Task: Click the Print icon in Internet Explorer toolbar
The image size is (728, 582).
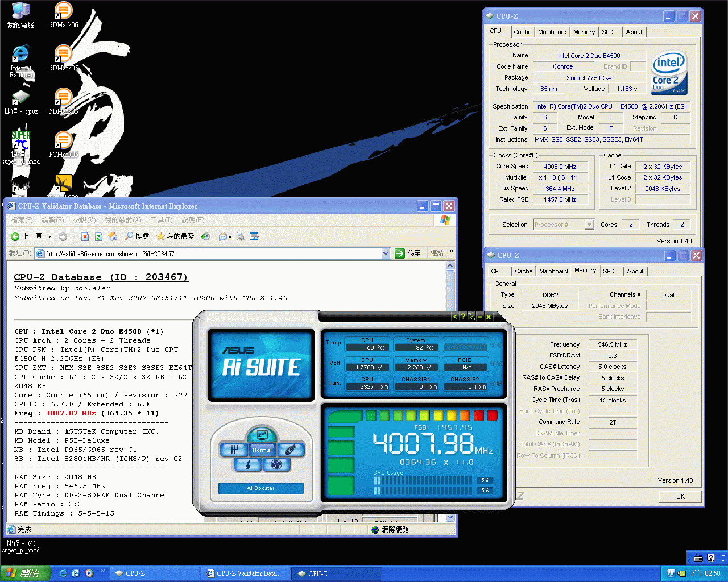Action: click(x=240, y=236)
